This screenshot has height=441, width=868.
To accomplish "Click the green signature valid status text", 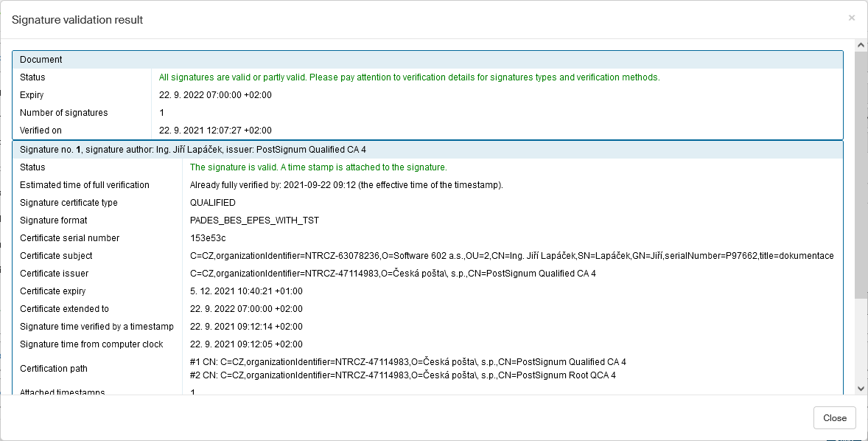I will [318, 167].
